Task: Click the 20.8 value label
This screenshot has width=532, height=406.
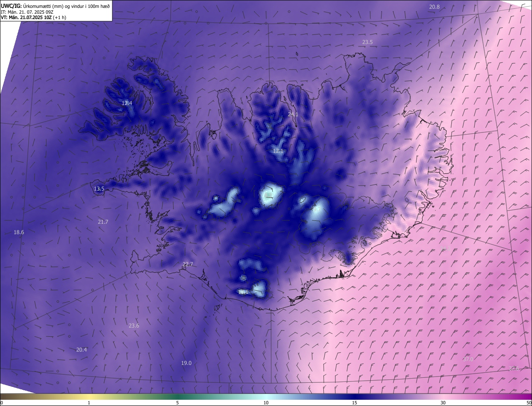Action: (x=434, y=7)
